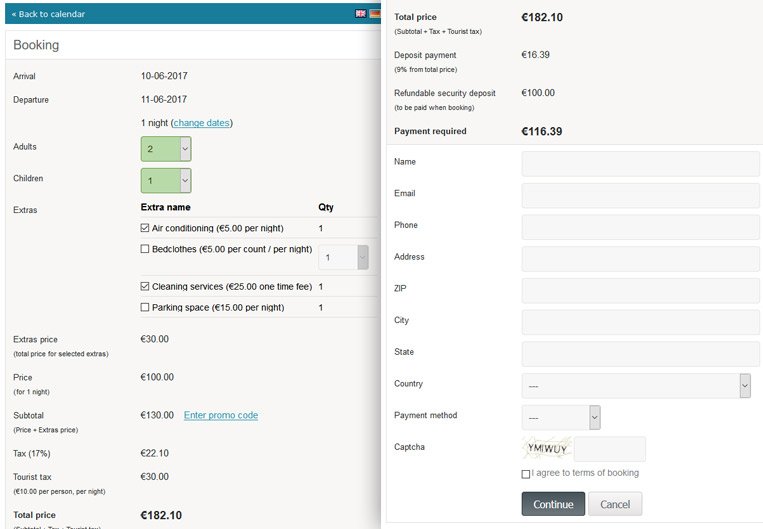Open the Adults count dropdown
The height and width of the screenshot is (529, 763).
166,149
